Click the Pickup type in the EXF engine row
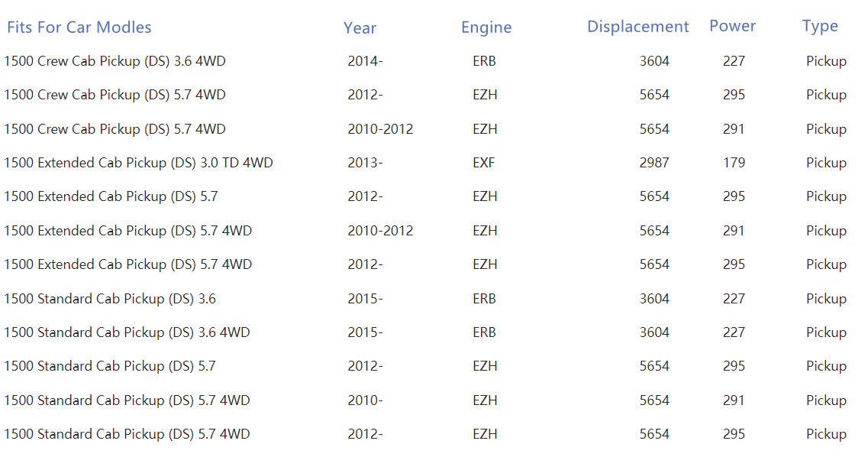Viewport: 868px width, 457px height. click(826, 163)
